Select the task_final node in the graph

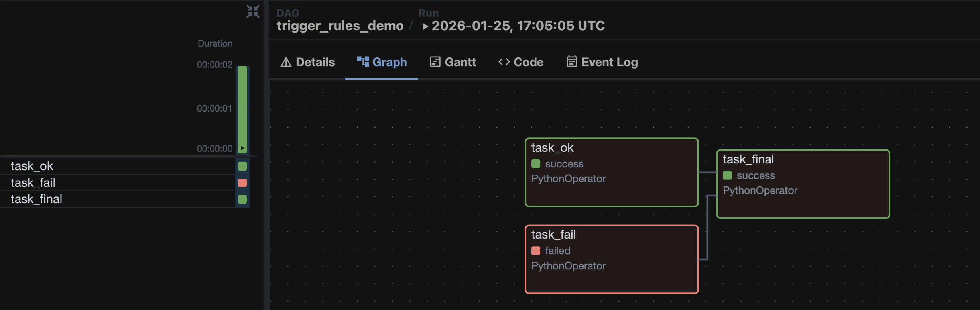tap(803, 184)
